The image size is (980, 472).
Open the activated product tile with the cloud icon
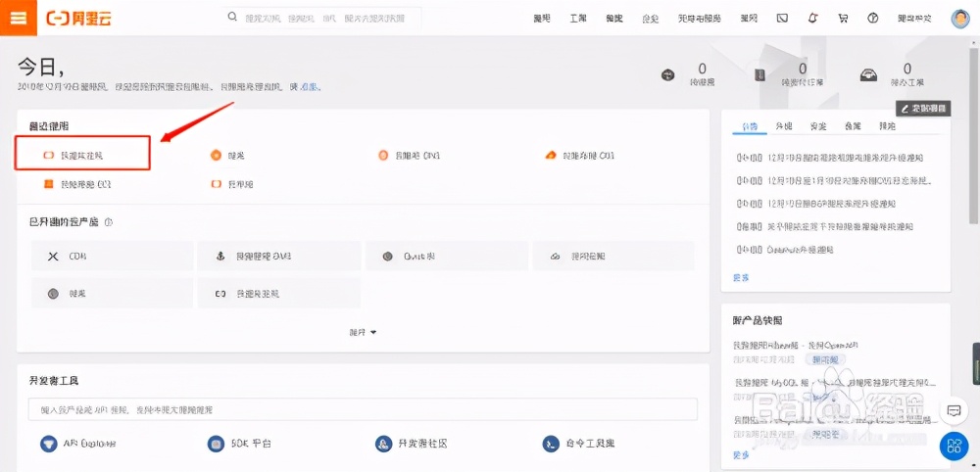[613, 256]
